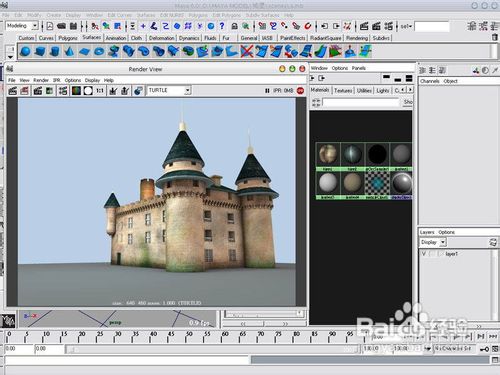Pause IPR rendering in Render View
Image resolution: width=500 pixels, height=375 pixels.
[x=267, y=91]
